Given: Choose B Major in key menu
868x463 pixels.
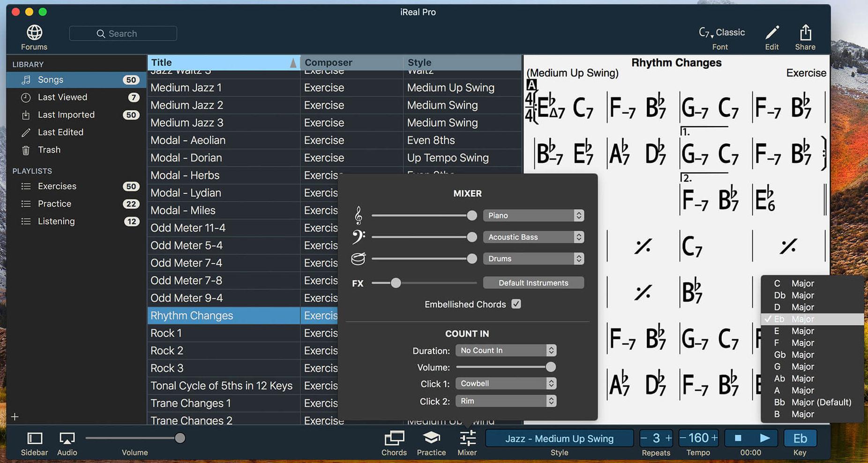Looking at the screenshot, I should click(x=813, y=414).
